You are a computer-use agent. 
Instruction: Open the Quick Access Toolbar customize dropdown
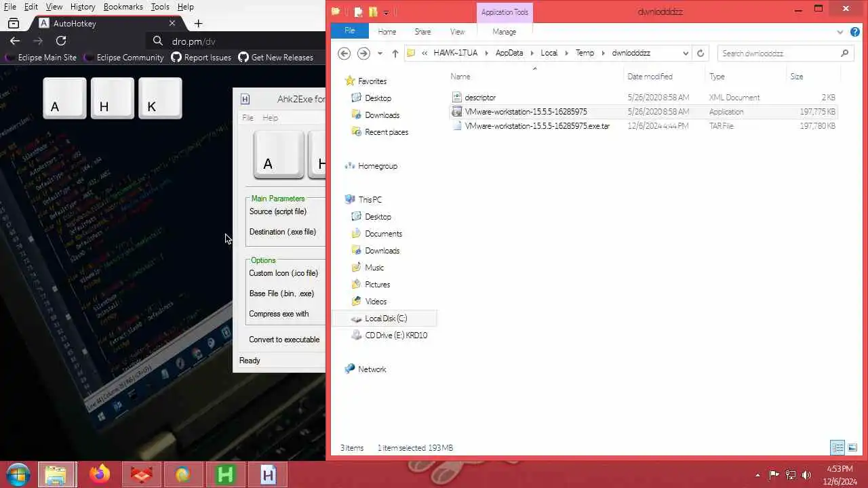tap(386, 12)
